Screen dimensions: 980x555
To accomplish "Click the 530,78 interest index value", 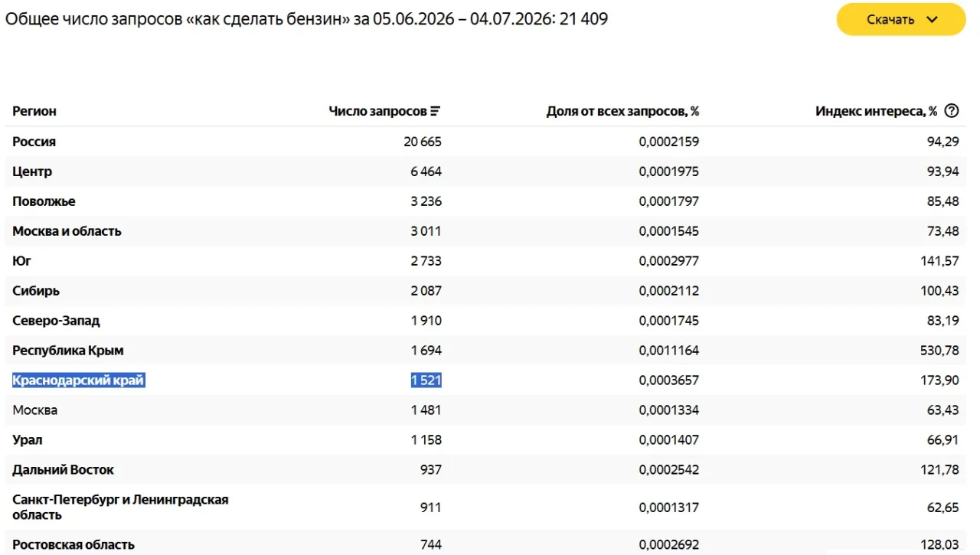I will point(940,351).
